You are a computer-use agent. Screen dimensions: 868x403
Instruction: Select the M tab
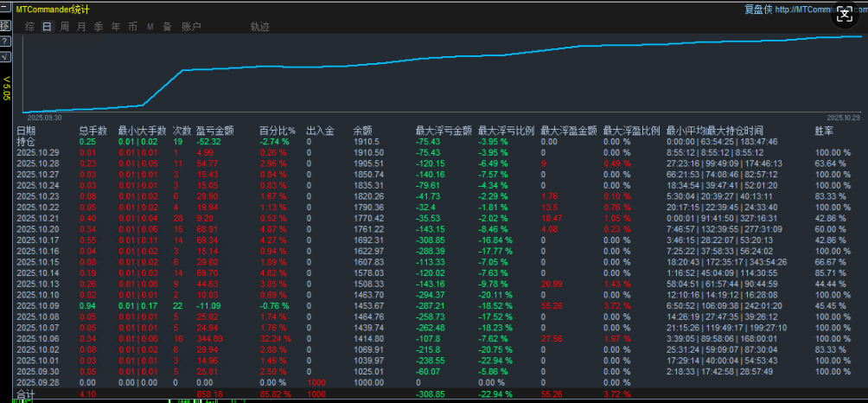click(150, 27)
